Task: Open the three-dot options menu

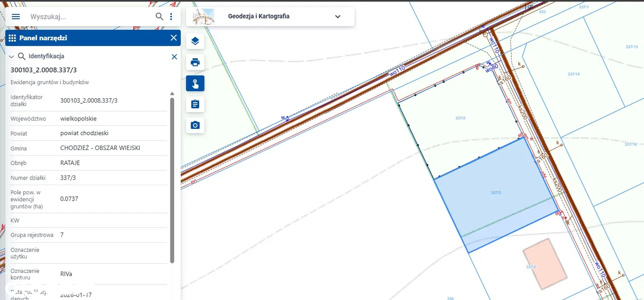Action: point(171,17)
